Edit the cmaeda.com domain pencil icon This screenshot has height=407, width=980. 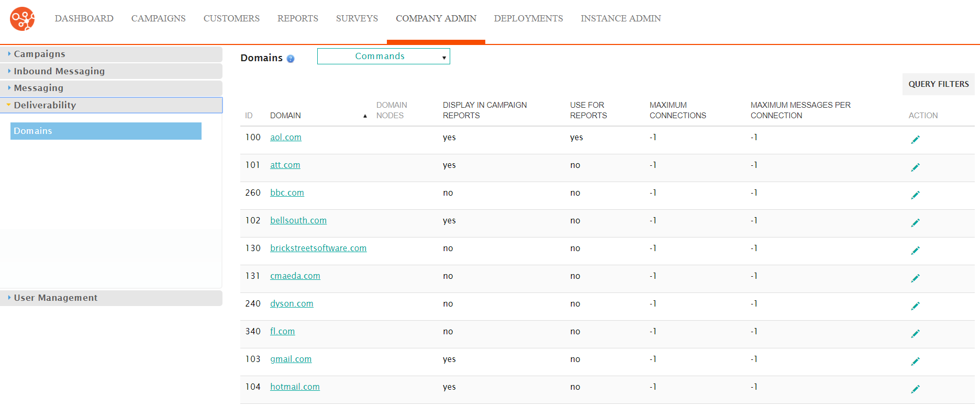point(915,278)
